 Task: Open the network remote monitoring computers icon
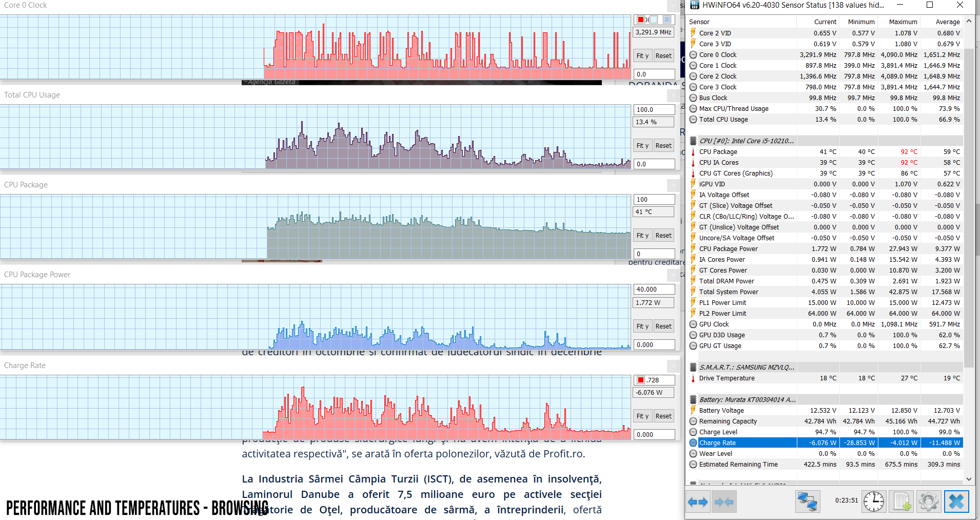coord(808,502)
